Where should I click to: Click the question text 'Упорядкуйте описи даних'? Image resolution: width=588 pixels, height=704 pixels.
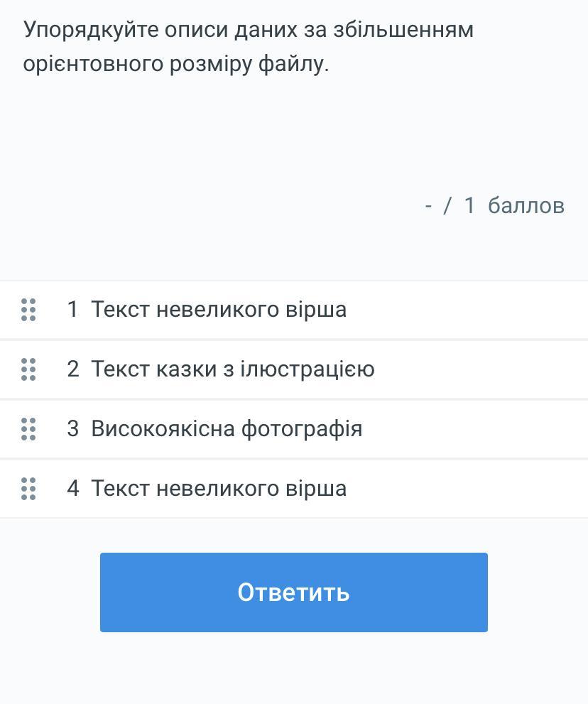160,31
